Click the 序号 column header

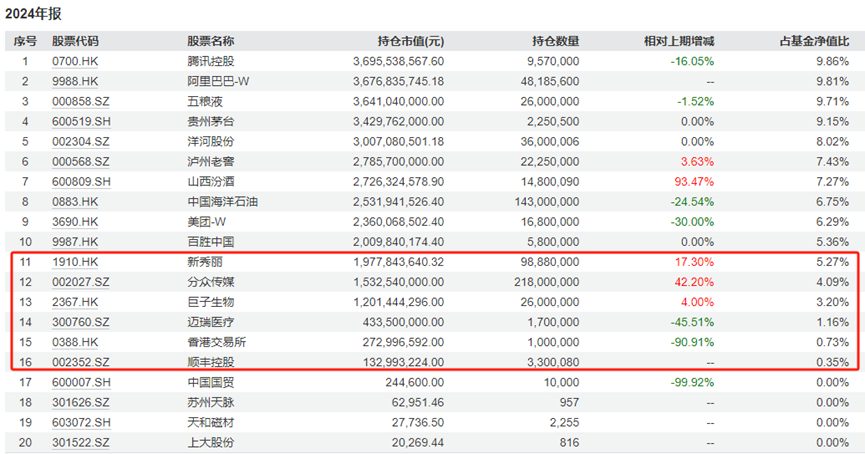click(25, 41)
